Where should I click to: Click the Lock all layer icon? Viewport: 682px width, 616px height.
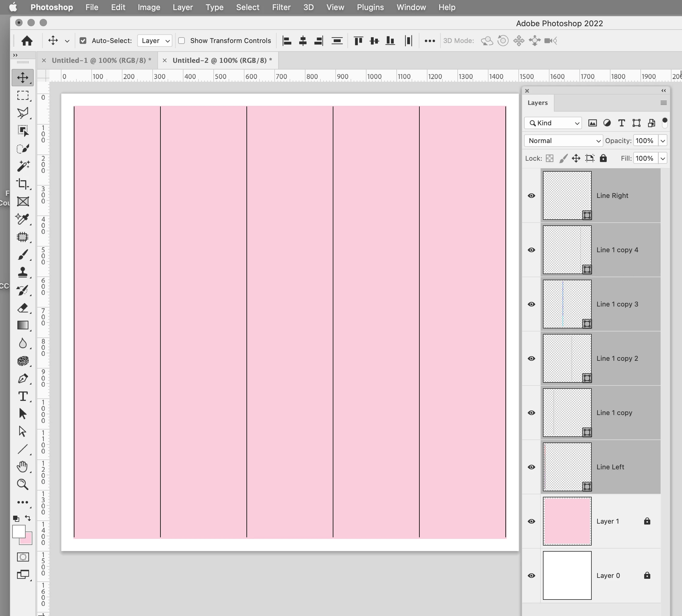[x=603, y=158]
